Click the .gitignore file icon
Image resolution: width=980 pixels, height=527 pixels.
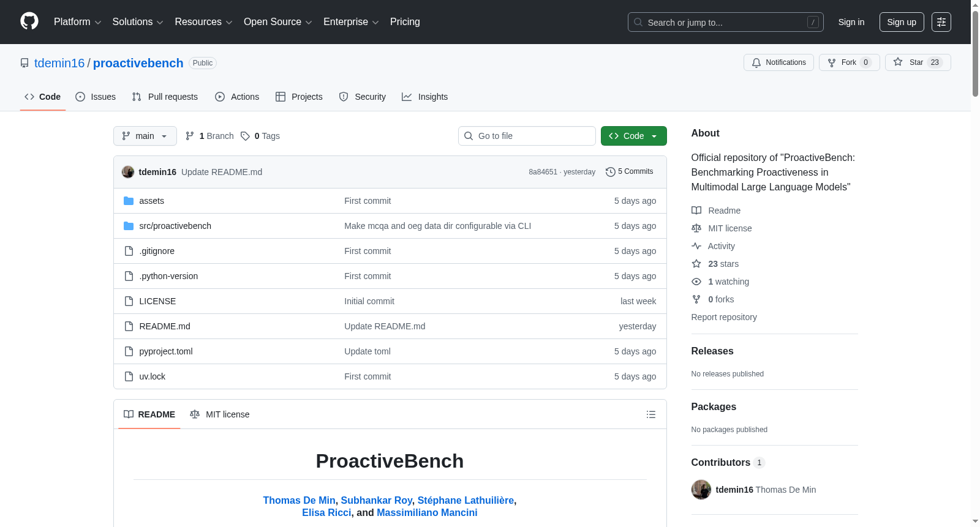pyautogui.click(x=129, y=251)
